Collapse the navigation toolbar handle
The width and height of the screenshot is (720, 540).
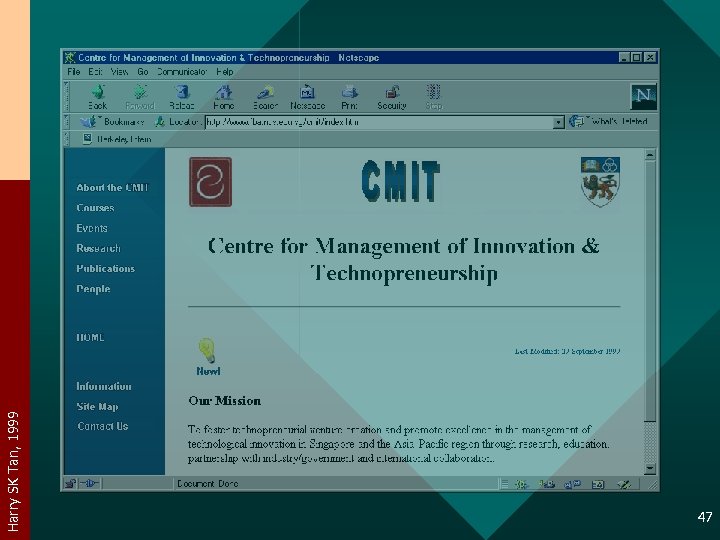coord(67,96)
